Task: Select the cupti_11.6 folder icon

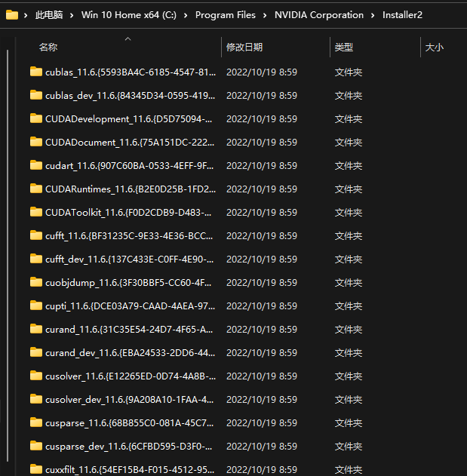Action: click(36, 306)
